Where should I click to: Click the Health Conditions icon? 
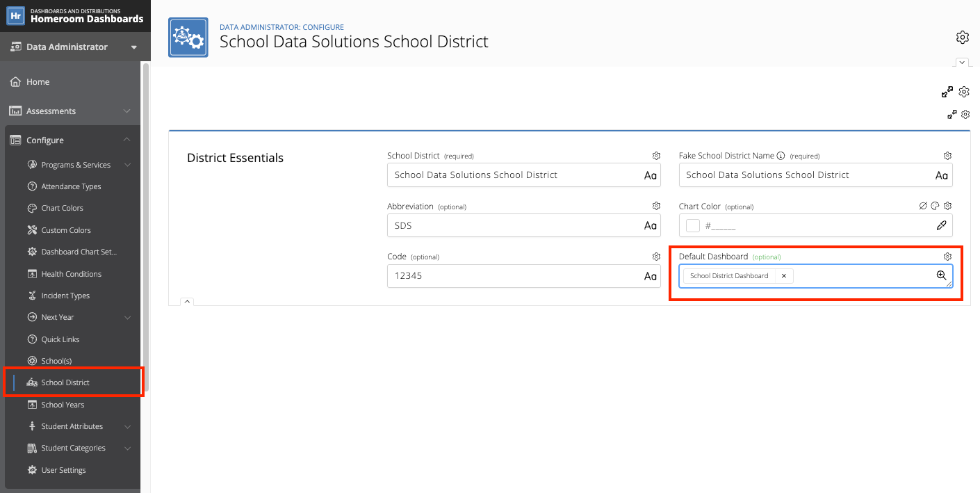pos(32,274)
